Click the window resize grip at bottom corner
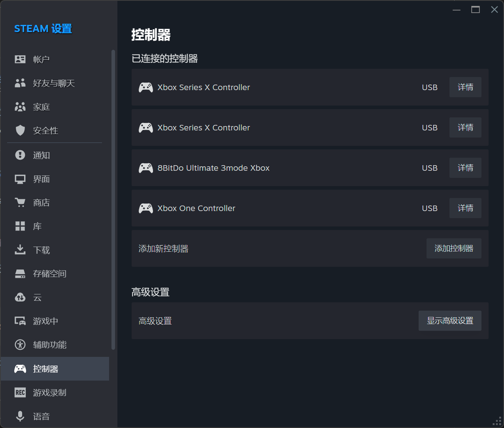This screenshot has height=428, width=504. pos(497,422)
